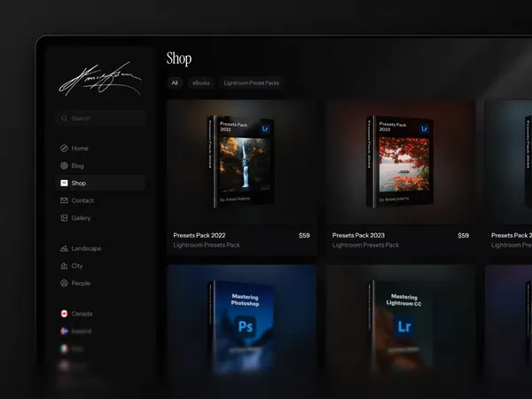Image resolution: width=532 pixels, height=399 pixels.
Task: Click the $59 price of Presets Pack 2023
Action: pos(463,235)
